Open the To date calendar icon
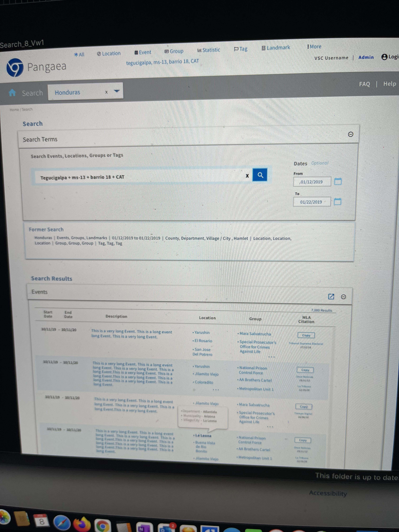The height and width of the screenshot is (532, 399). (x=337, y=201)
